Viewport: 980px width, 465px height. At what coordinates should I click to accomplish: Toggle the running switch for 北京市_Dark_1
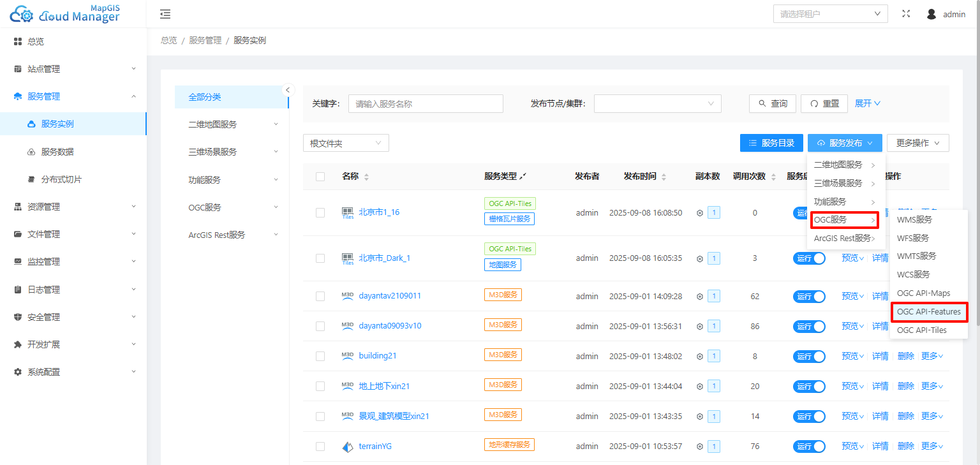pyautogui.click(x=809, y=258)
